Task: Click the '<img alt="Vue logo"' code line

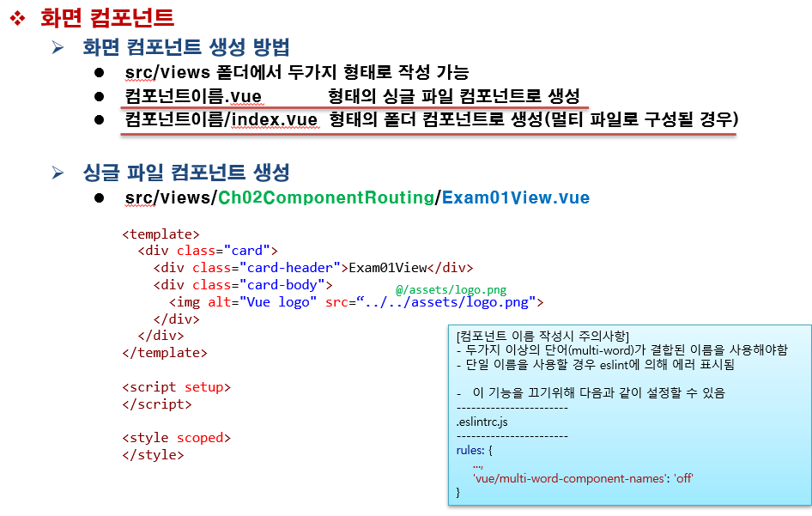Action: click(x=356, y=302)
